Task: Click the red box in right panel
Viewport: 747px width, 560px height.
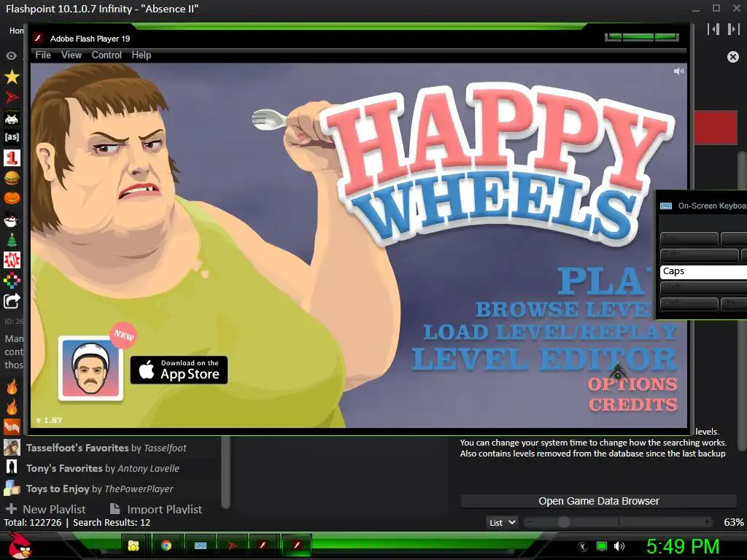Action: click(716, 127)
